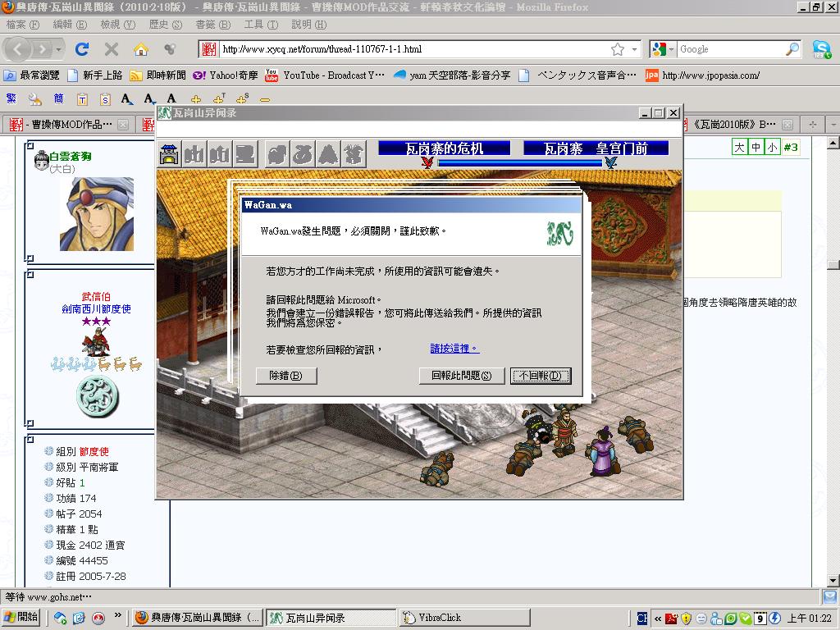Click the stop loading X icon

pos(112,49)
